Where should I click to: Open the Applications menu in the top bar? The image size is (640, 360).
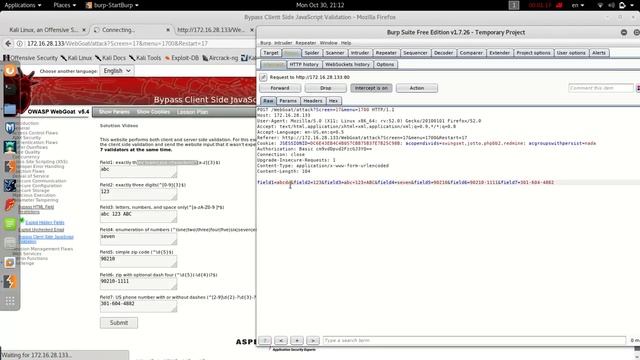pos(22,5)
